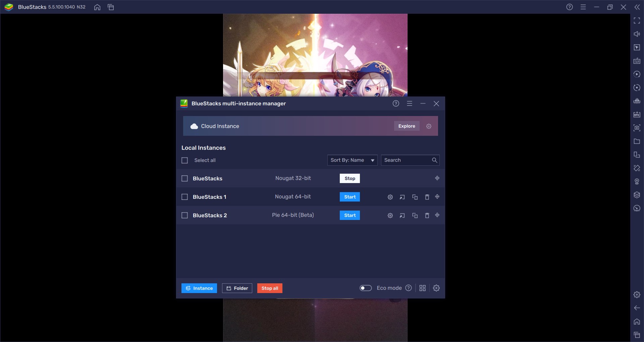Click the blue Instance button
Viewport: 644px width, 342px height.
(199, 288)
